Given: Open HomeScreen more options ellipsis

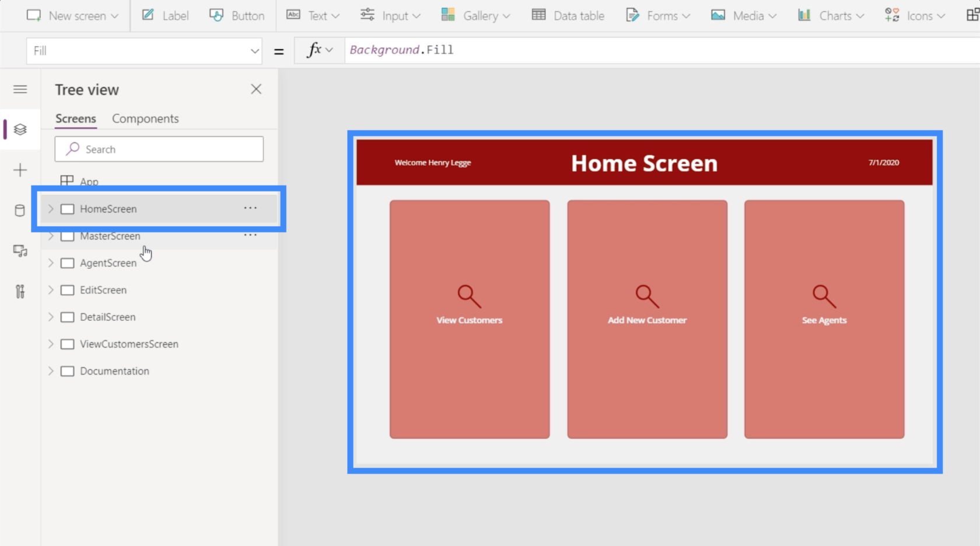Looking at the screenshot, I should [x=250, y=208].
